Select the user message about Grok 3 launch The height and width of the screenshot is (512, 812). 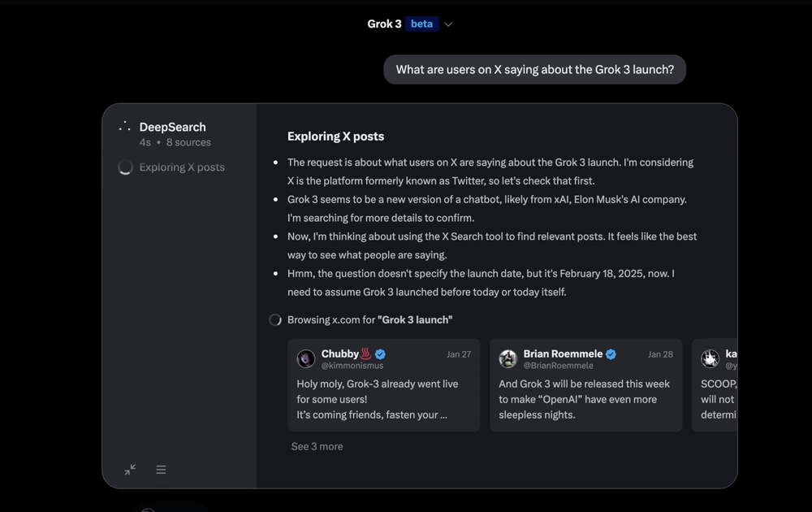pos(534,69)
